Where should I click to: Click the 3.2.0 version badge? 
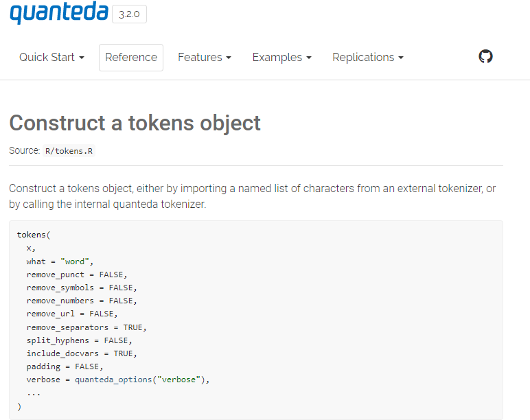(129, 14)
